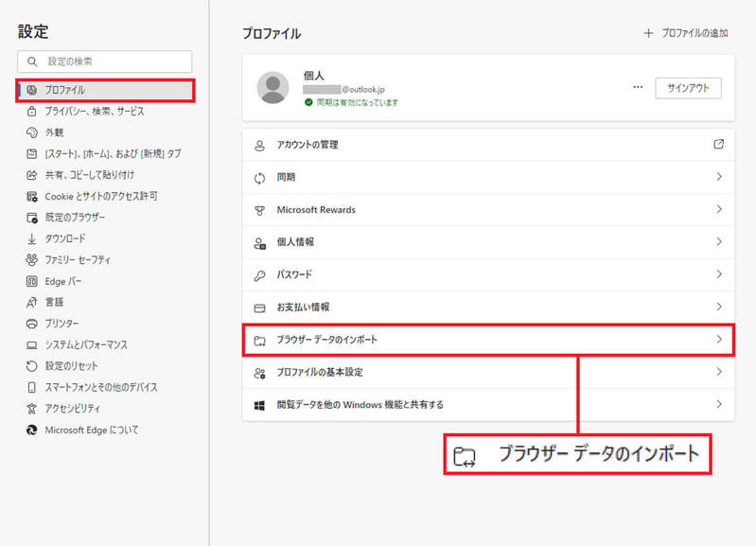756x546 pixels.
Task: Expand the Windows 機能と共有する row chevron
Action: tap(719, 404)
